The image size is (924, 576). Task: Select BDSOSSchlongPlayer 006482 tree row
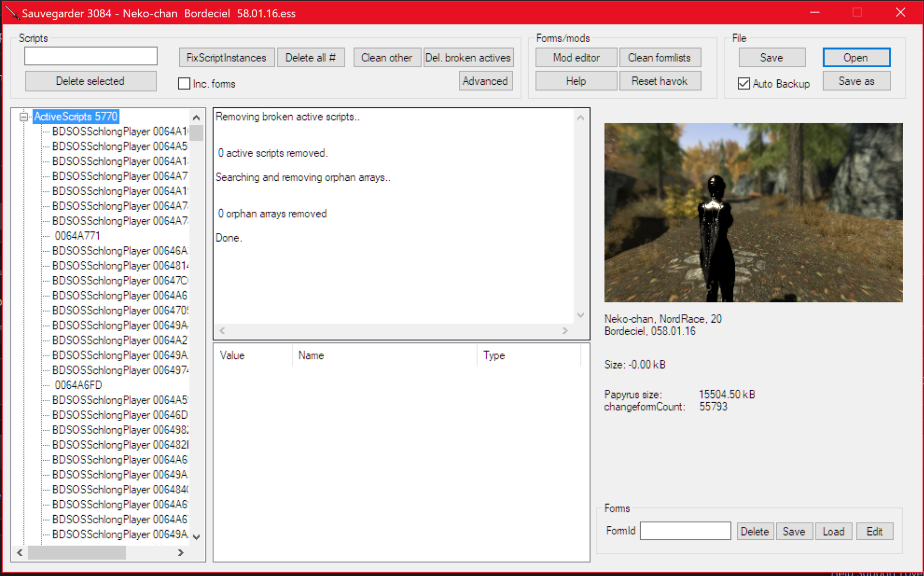(x=120, y=445)
